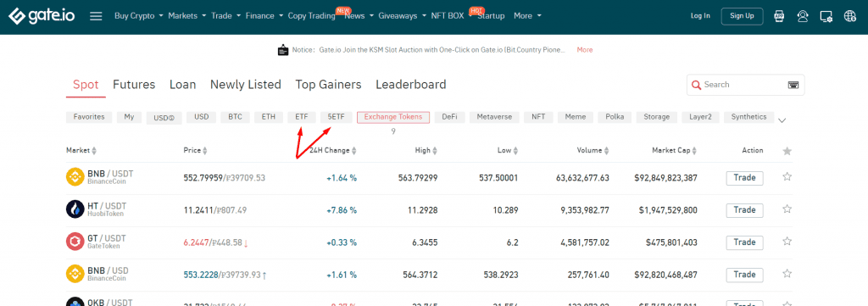The width and height of the screenshot is (868, 306).
Task: Click the BNB / USD coin icon
Action: coord(75,274)
